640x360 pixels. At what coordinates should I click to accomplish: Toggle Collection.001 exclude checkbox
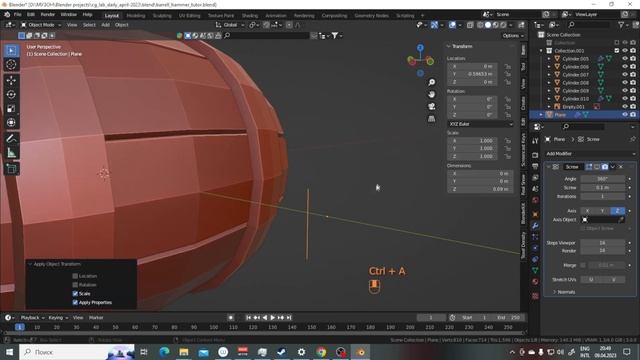click(617, 51)
